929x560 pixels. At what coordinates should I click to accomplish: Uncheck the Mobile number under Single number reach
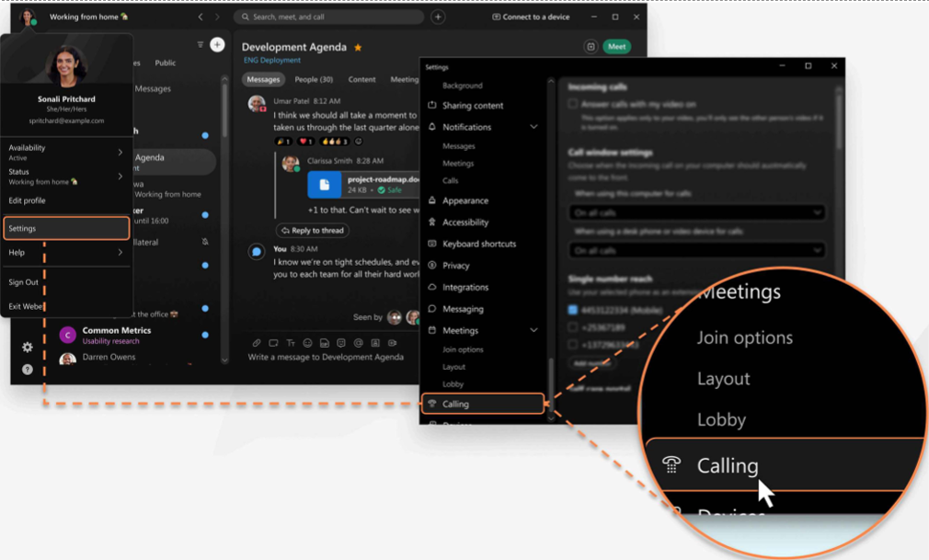tap(573, 311)
